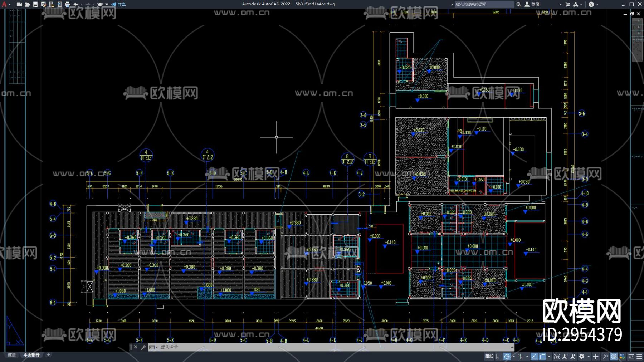
Task: Expand the Isometric Drafting dropdown arrow
Action: click(x=527, y=356)
